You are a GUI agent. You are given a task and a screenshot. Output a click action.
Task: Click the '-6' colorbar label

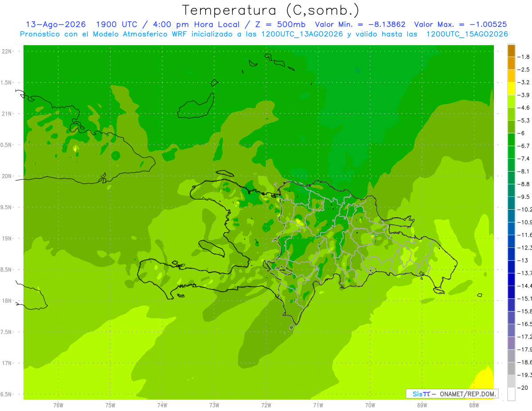(x=521, y=133)
